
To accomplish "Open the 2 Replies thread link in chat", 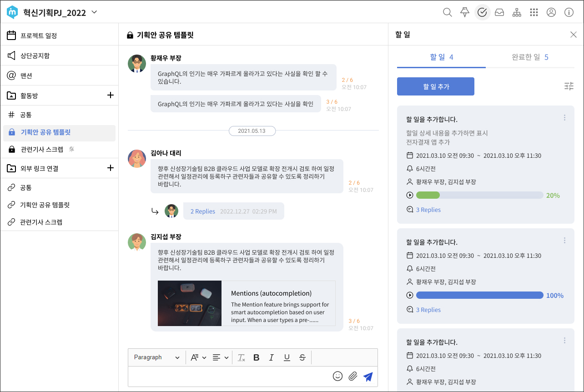I will (203, 211).
